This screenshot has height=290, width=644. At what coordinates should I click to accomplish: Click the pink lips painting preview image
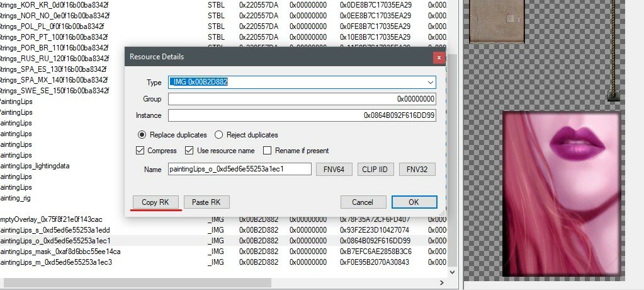[561, 194]
